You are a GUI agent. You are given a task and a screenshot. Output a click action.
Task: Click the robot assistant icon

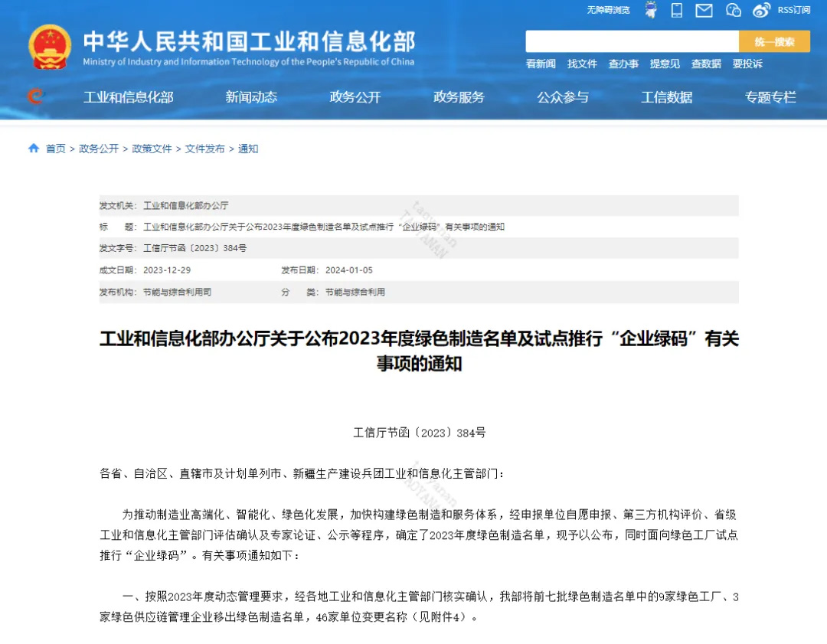(x=651, y=10)
